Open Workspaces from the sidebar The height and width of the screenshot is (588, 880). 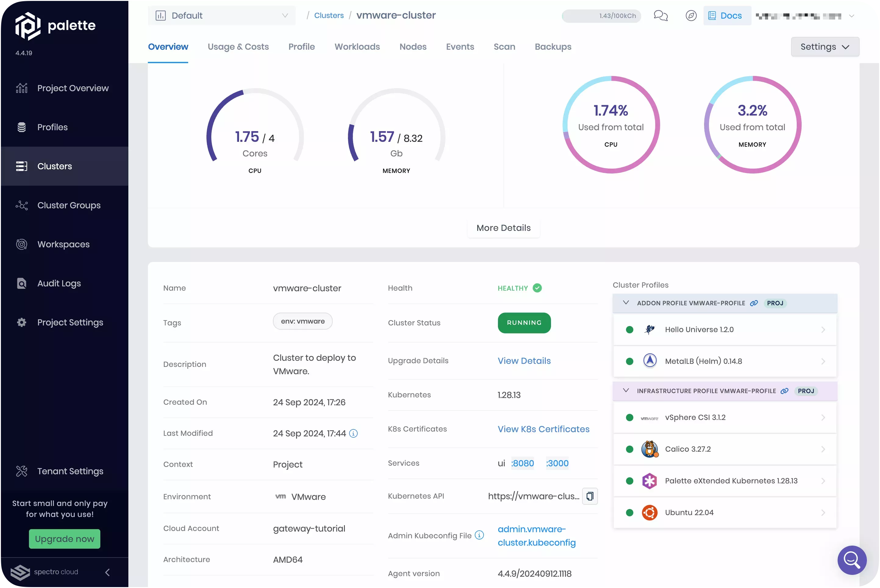click(21, 244)
